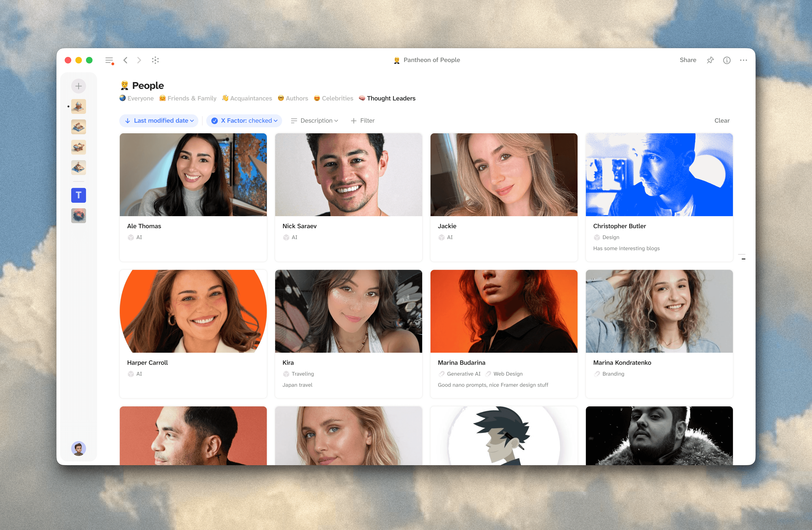Viewport: 812px width, 530px height.
Task: Switch to the Everyone tab
Action: click(136, 98)
